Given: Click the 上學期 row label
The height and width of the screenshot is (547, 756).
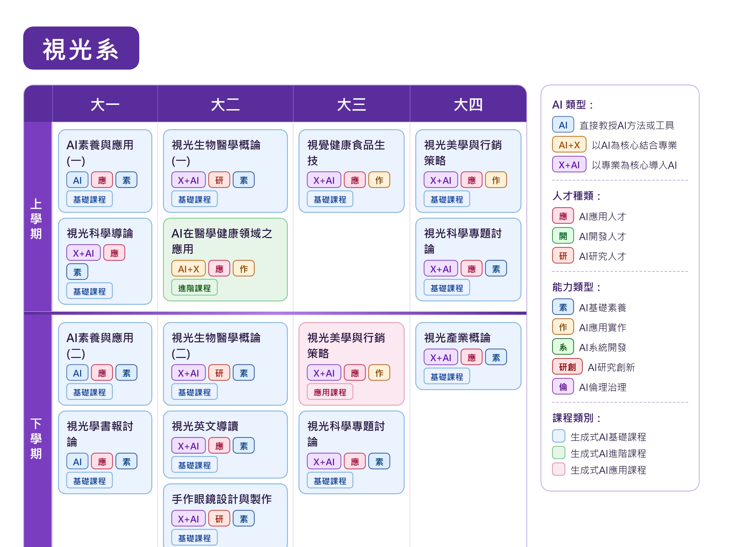Looking at the screenshot, I should [x=36, y=219].
